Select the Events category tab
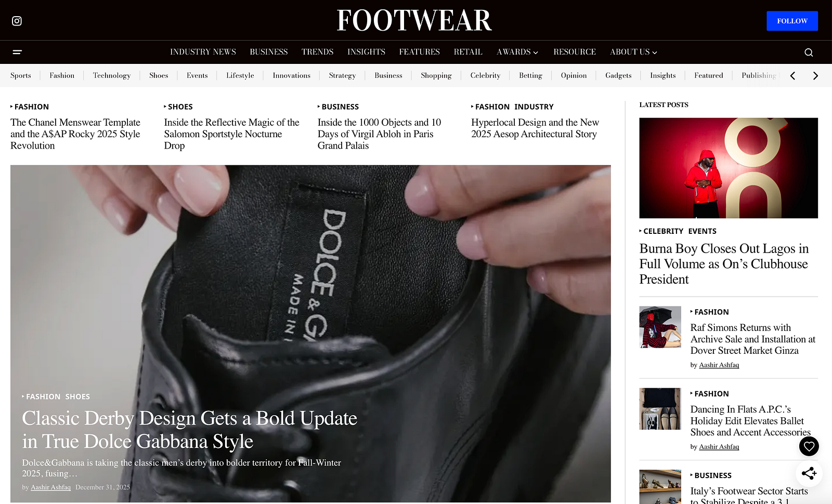The height and width of the screenshot is (504, 832). click(197, 75)
